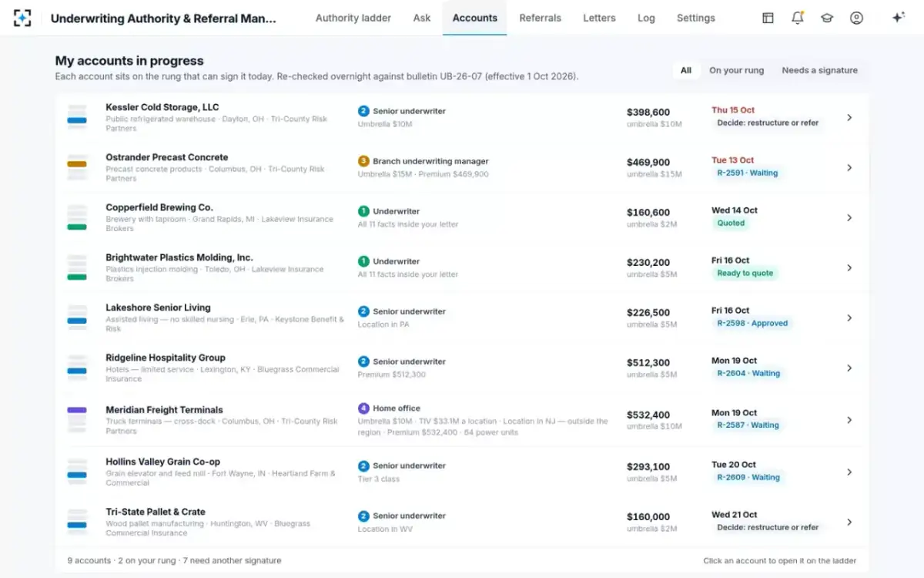Open the Log tab

[646, 18]
